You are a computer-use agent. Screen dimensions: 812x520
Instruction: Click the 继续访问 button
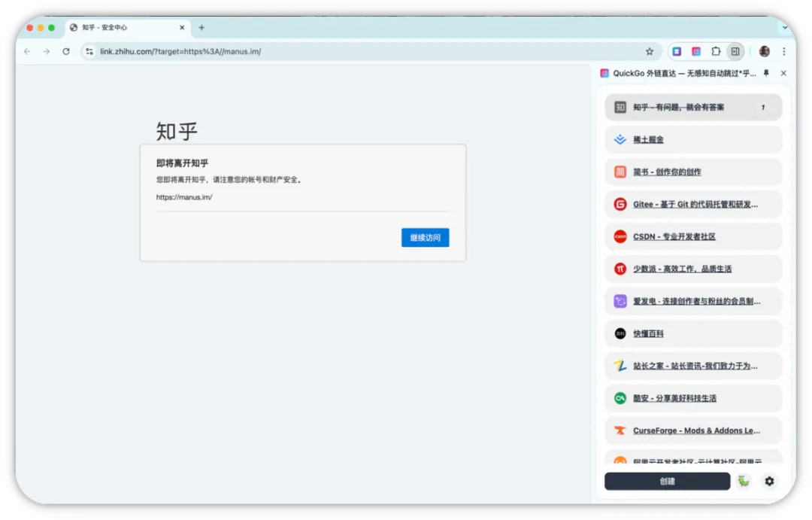pos(425,238)
